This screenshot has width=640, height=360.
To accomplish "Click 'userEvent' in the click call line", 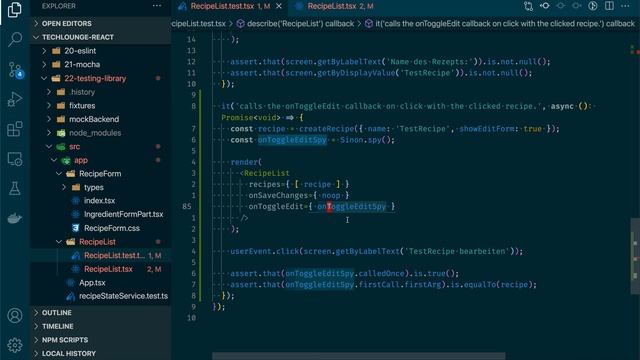I will click(251, 251).
